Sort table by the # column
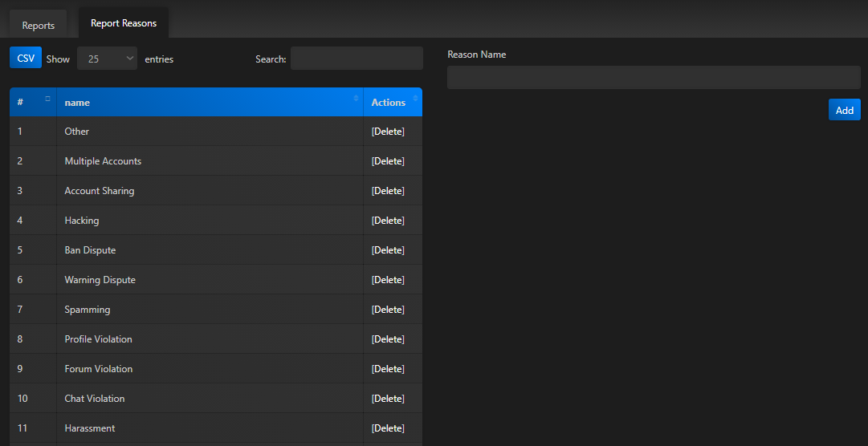 point(32,102)
